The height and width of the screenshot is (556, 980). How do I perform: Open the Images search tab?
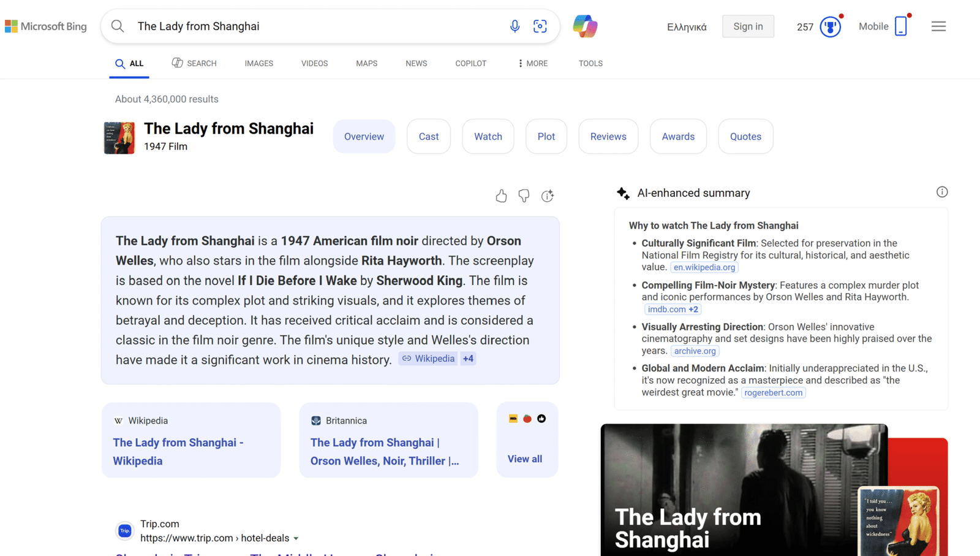tap(258, 63)
